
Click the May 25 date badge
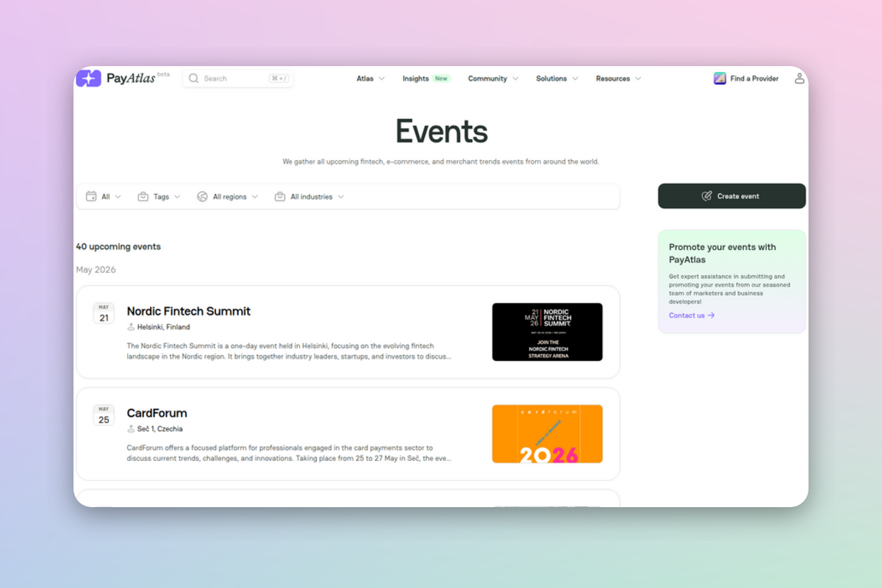click(x=104, y=415)
